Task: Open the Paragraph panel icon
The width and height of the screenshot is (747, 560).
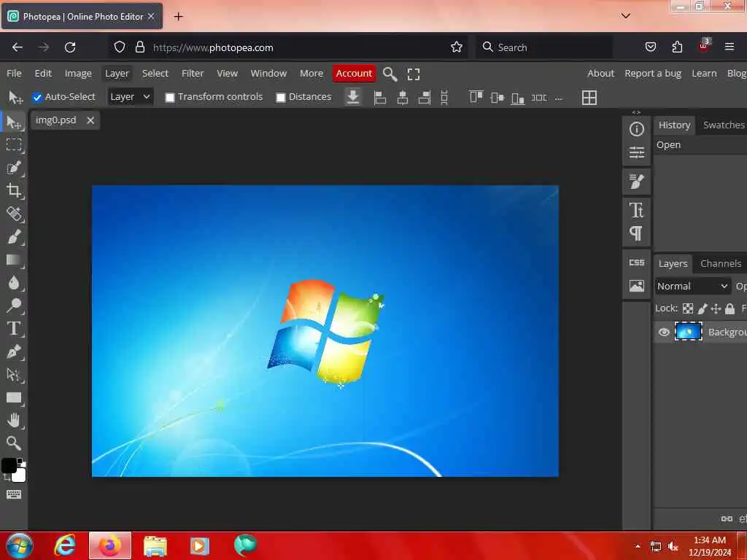Action: [x=636, y=233]
